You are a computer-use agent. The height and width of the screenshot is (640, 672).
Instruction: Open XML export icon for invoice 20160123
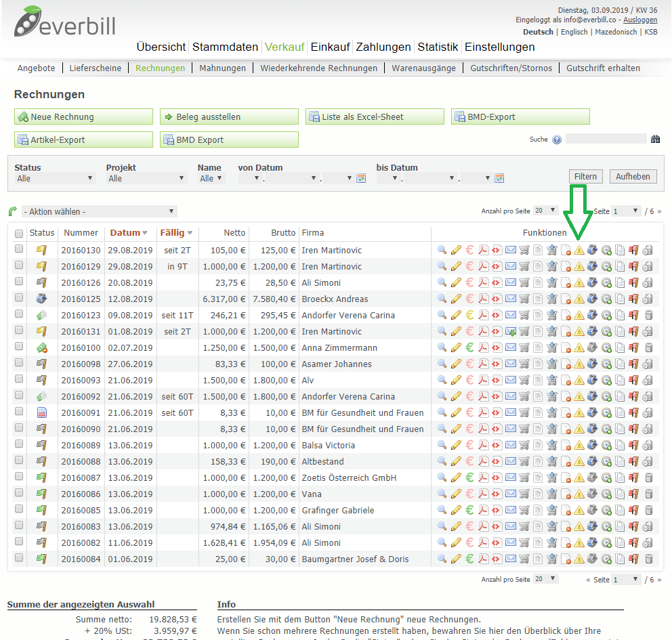coord(497,316)
